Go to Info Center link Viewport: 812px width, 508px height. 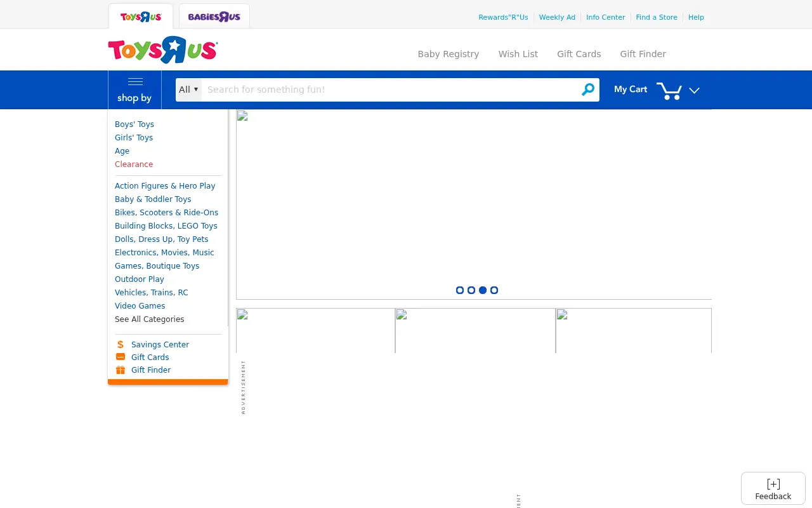coord(606,17)
